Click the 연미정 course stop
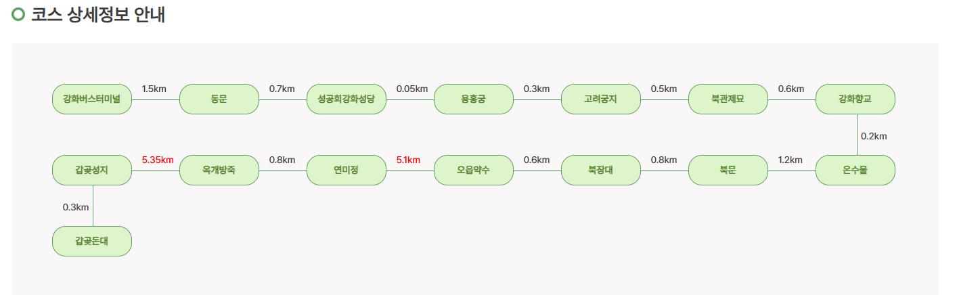The width and height of the screenshot is (980, 295). (x=347, y=170)
